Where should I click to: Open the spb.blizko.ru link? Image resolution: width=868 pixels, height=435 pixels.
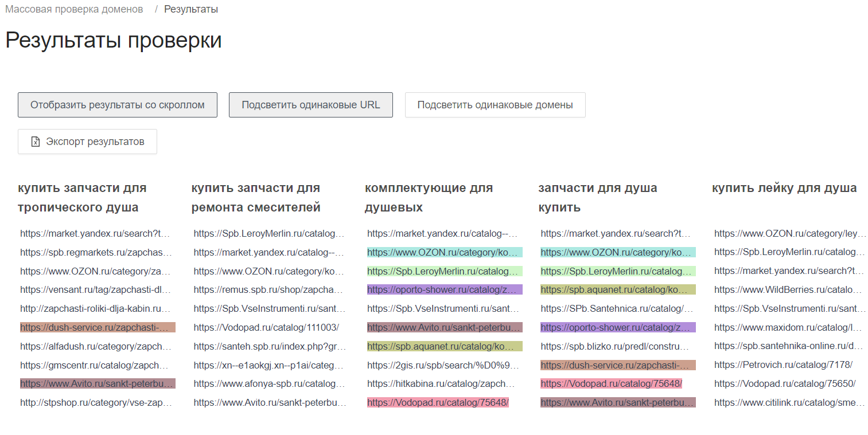[x=616, y=346]
